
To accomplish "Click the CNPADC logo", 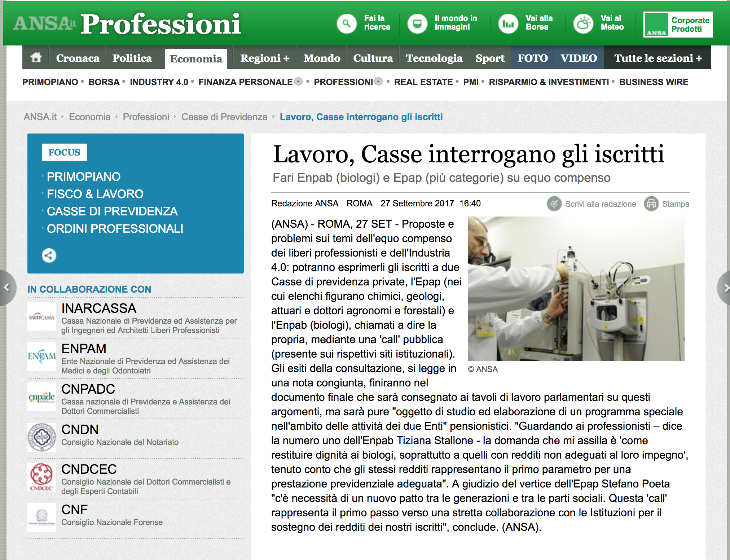I will tap(42, 397).
